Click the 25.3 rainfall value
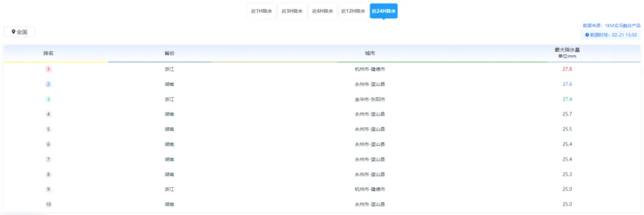 (x=567, y=175)
